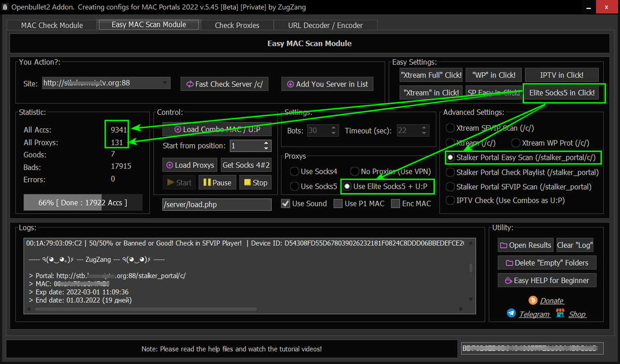Screen dimensions: 620x364
Task: Open Easy HELP for Beginner
Action: (x=547, y=280)
